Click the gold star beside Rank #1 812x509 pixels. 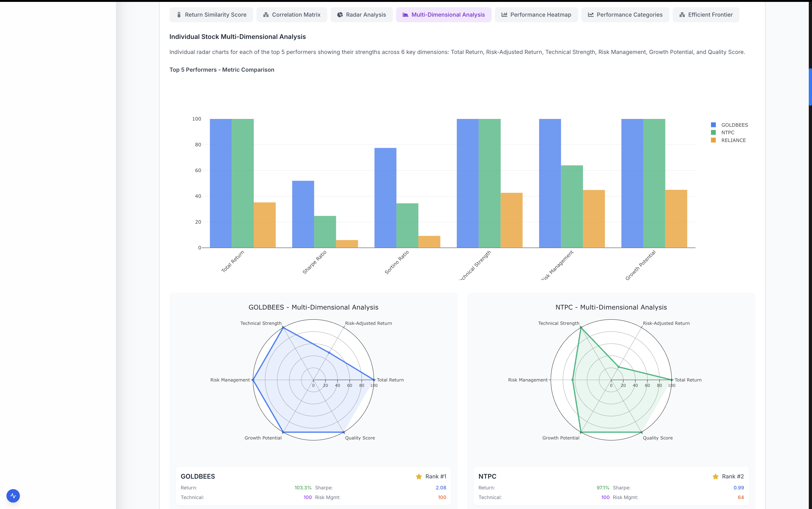[x=419, y=476]
